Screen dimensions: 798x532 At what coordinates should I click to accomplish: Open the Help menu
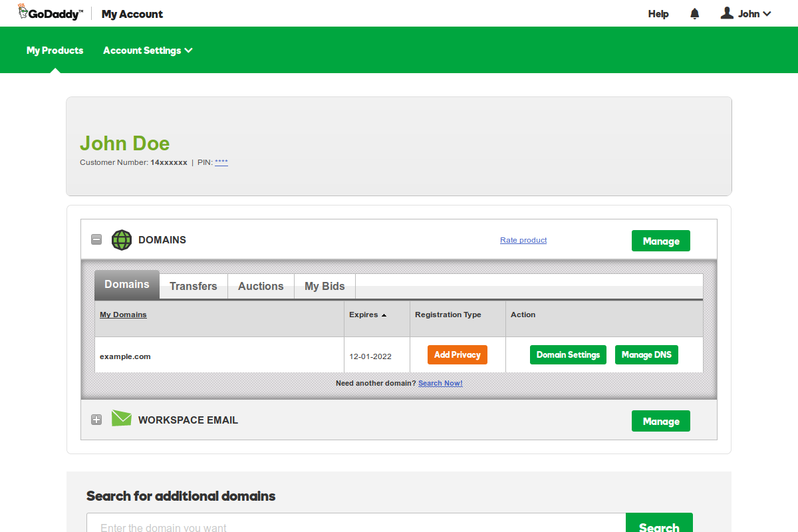coord(658,14)
